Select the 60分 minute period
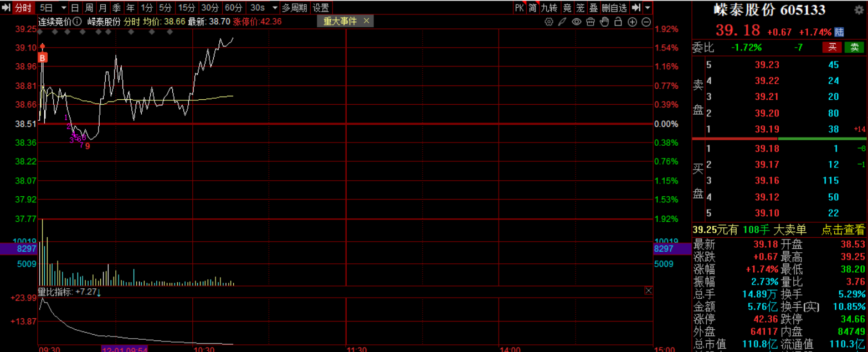The image size is (868, 352). (233, 8)
